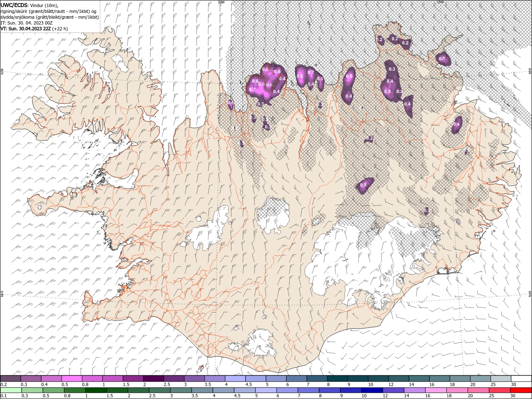Image resolution: width=532 pixels, height=399 pixels.
Task: Pick the upper-row legend swatch starting at 20
Action: (480, 379)
